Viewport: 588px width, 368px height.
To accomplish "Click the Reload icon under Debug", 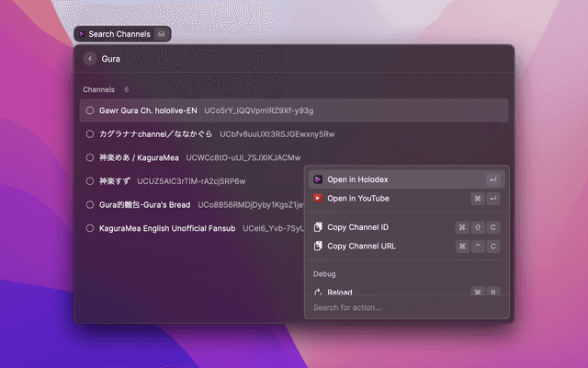I will 318,292.
